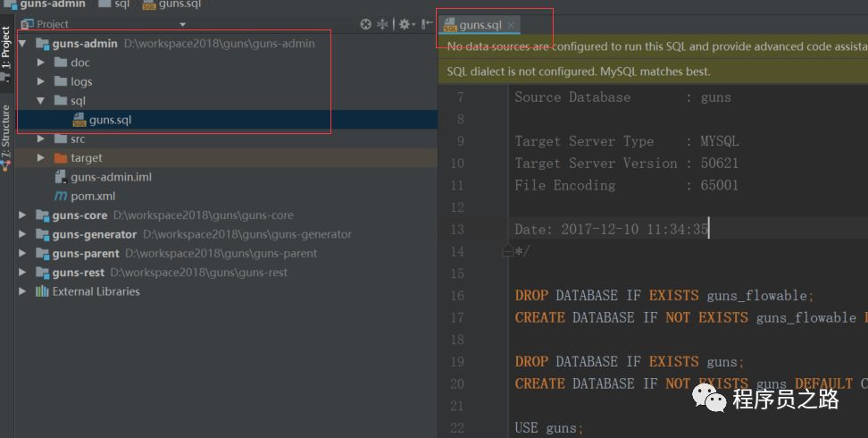Click the guns-rest module icon

click(43, 273)
